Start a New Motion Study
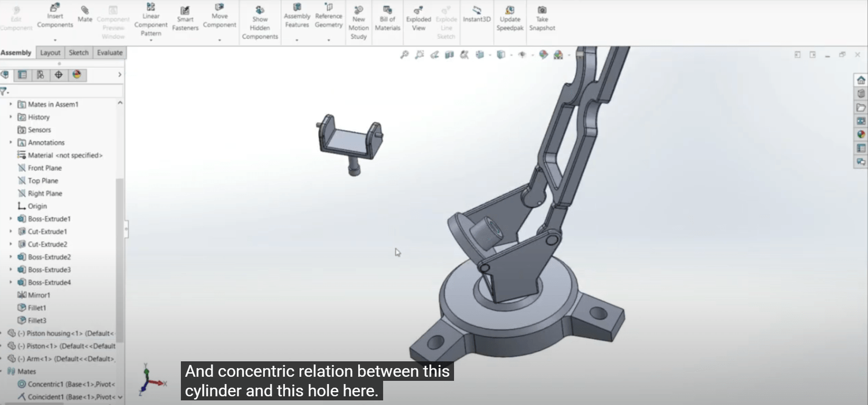The image size is (868, 405). coord(359,23)
